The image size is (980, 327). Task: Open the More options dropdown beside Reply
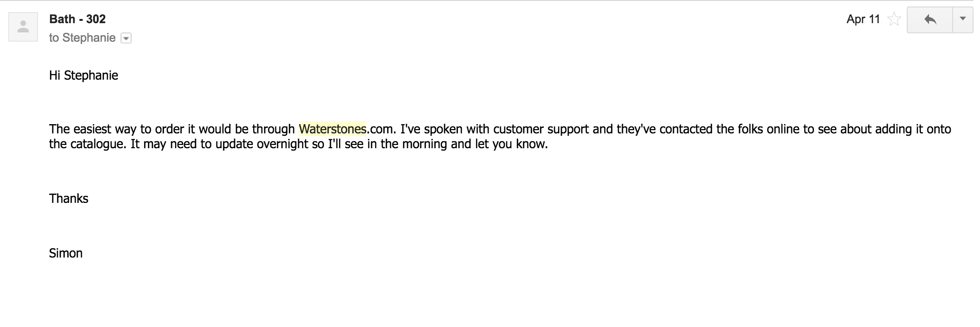point(962,19)
